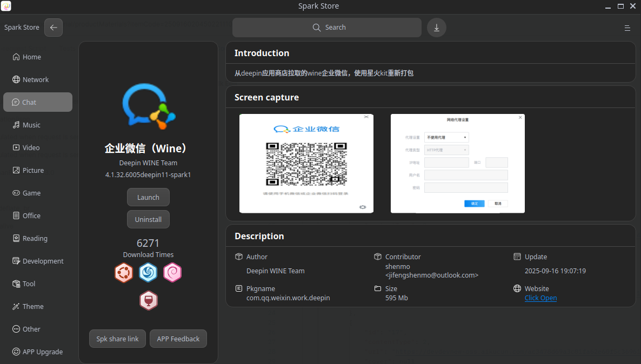Click the WeCom app logo icon
Screen dimensions: 641x364
click(x=149, y=106)
